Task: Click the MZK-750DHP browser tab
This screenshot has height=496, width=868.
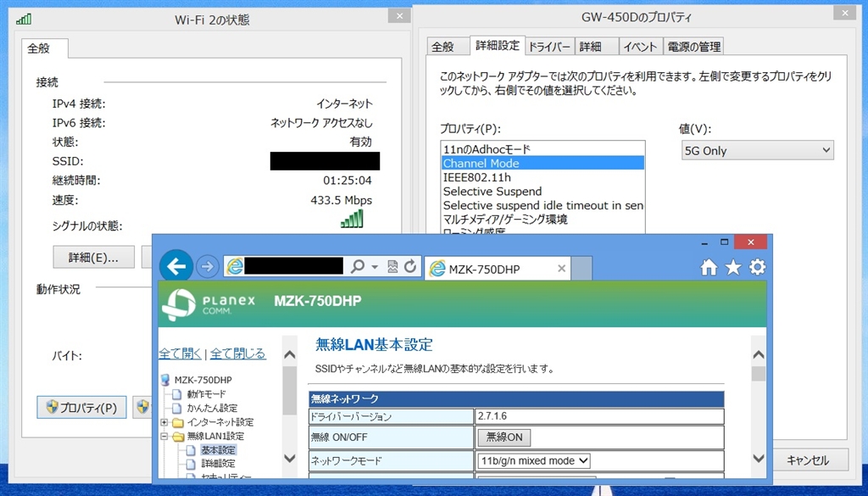Action: tap(496, 269)
